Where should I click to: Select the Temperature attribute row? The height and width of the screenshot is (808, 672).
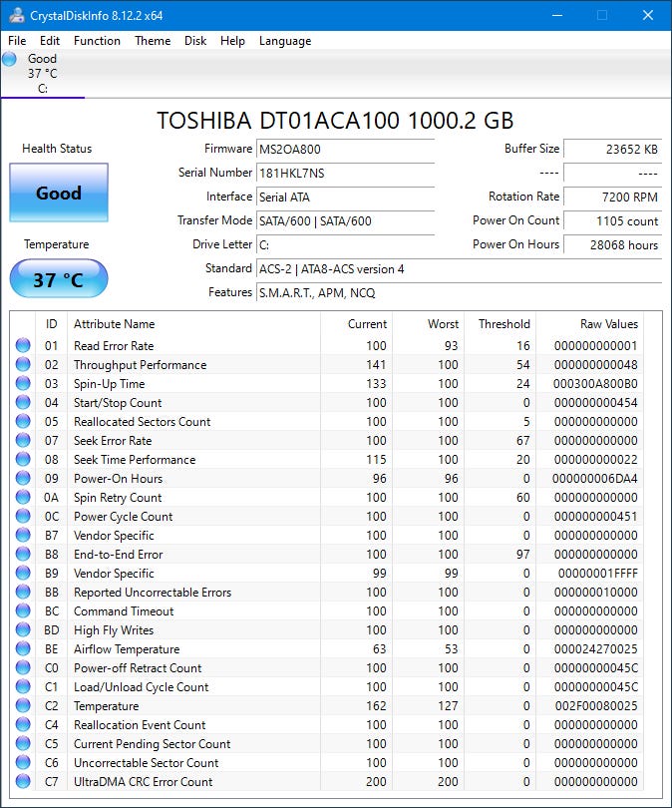pyautogui.click(x=107, y=706)
